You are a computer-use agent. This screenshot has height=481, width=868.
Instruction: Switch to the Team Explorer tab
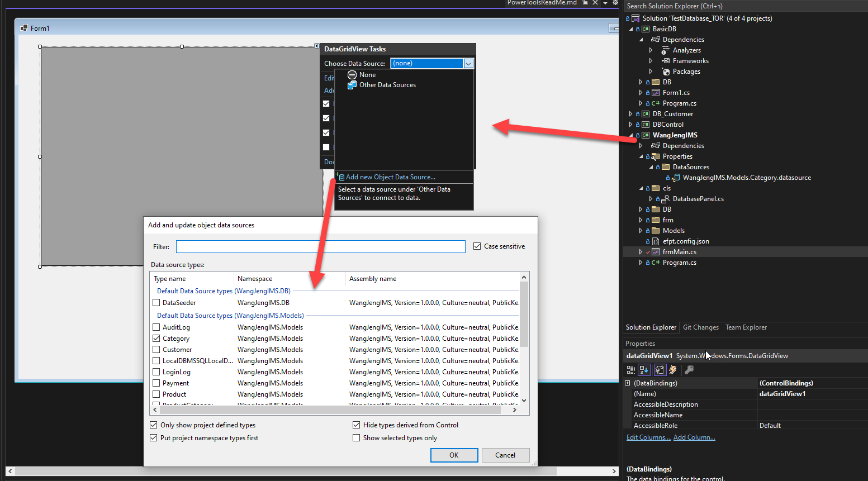tap(746, 327)
